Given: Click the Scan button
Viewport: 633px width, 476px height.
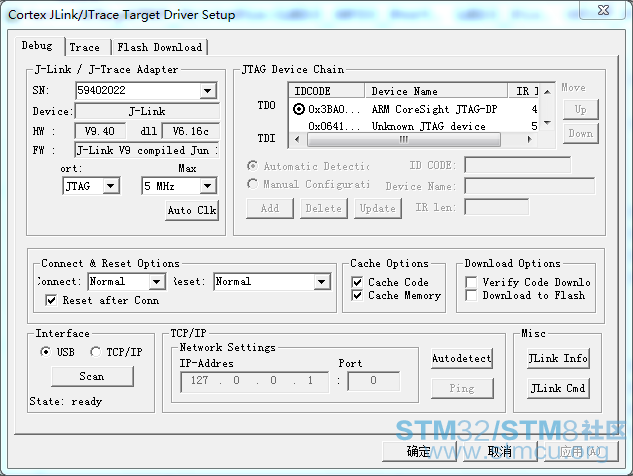Looking at the screenshot, I should pyautogui.click(x=92, y=376).
